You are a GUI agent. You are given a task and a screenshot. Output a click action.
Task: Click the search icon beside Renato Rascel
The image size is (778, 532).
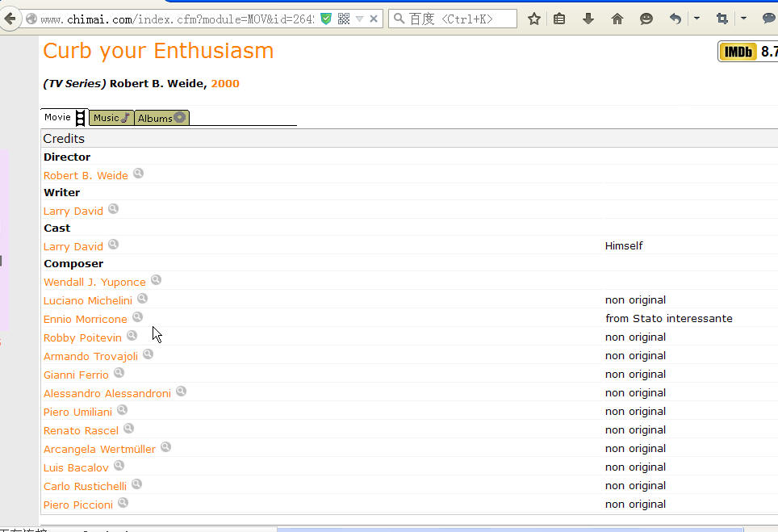click(128, 429)
